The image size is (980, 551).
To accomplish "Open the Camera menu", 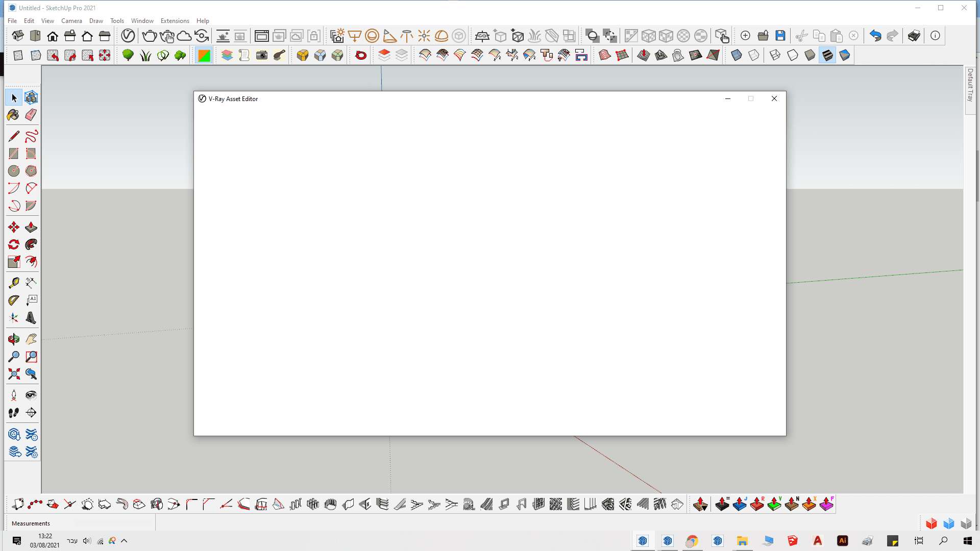I will [x=71, y=21].
